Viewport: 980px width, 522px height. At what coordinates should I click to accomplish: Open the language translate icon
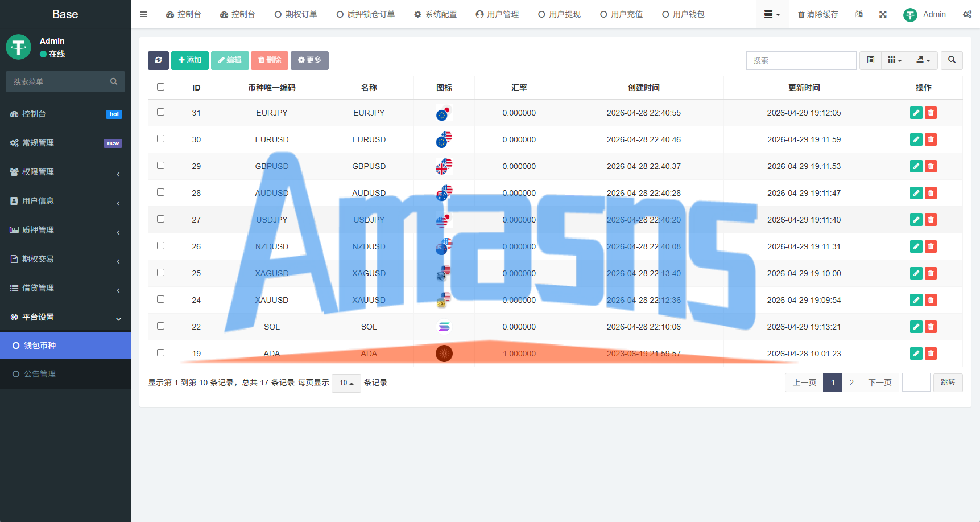point(859,14)
